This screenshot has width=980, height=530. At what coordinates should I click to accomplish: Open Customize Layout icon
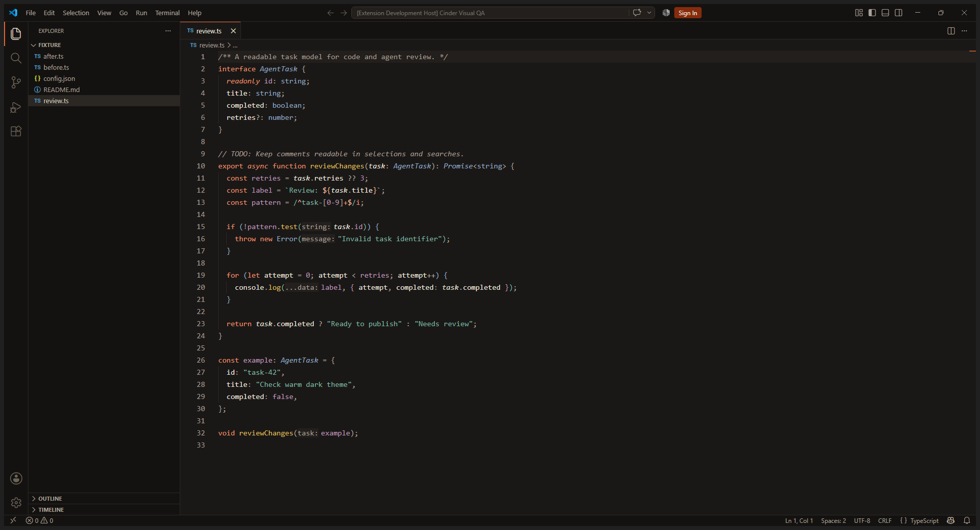(x=859, y=13)
